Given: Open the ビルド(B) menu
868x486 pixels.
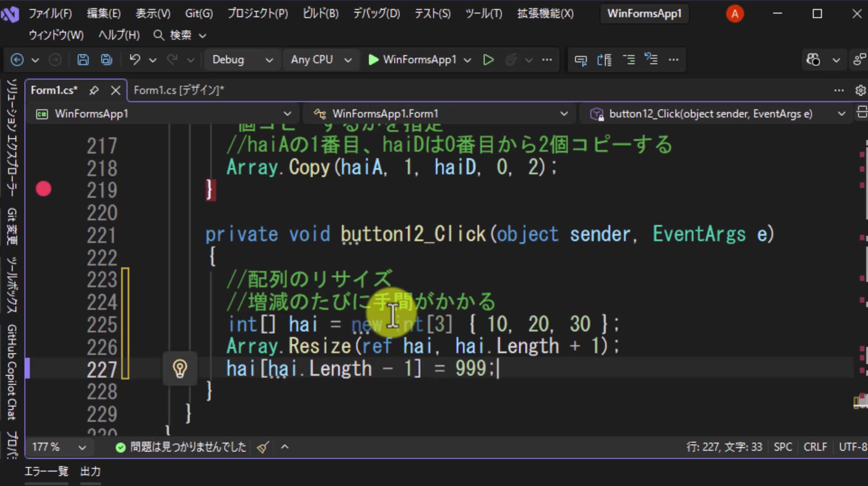Looking at the screenshot, I should pyautogui.click(x=321, y=14).
